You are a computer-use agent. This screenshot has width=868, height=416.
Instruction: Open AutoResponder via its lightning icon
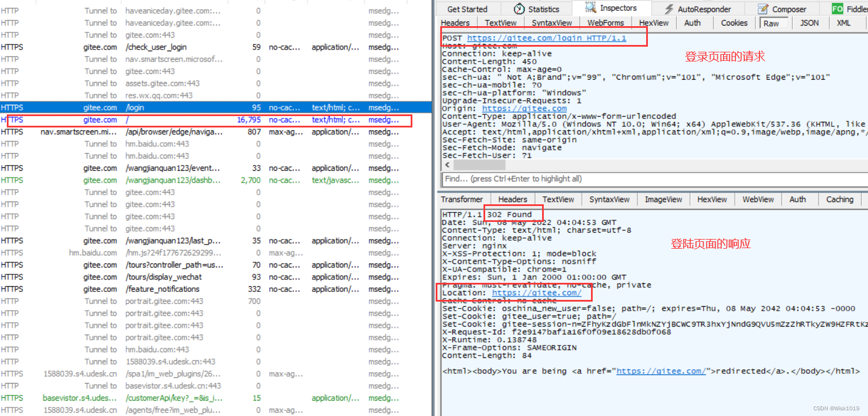click(669, 9)
